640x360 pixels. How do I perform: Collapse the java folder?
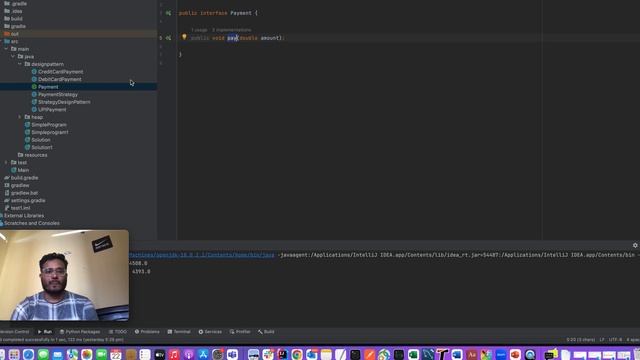click(13, 56)
